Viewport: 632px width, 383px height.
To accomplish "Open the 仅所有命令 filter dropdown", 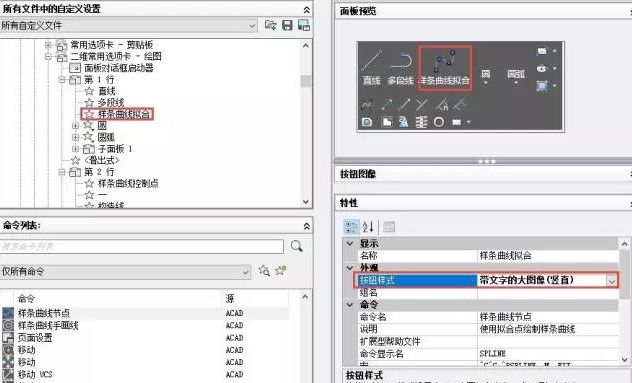I will click(245, 272).
